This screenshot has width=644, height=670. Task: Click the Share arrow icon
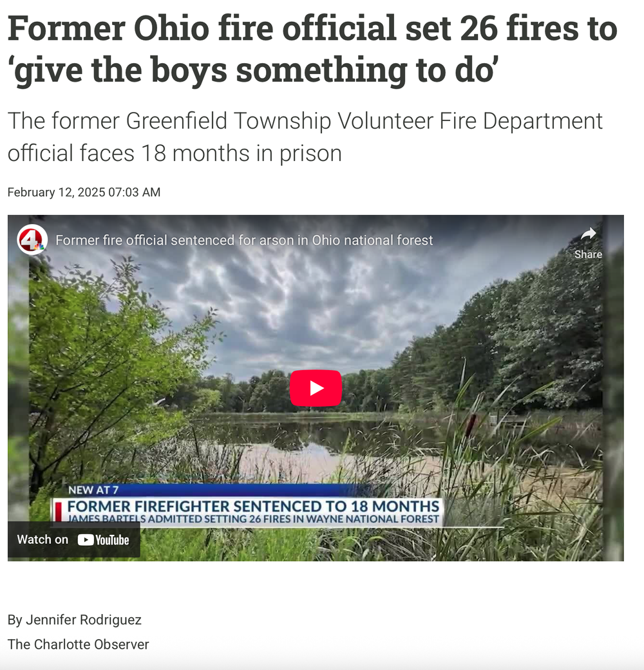[589, 234]
